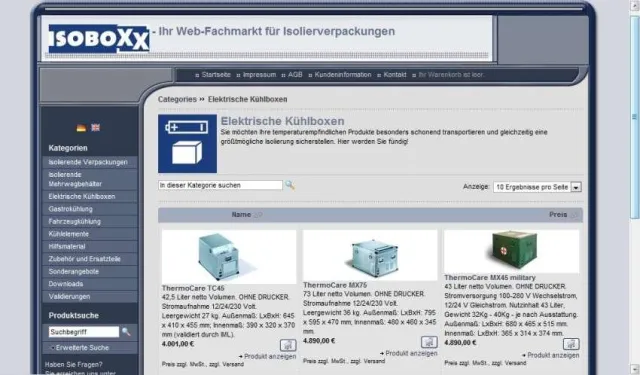Open the ThermoCare TC45 title link
This screenshot has width=640, height=375.
pyautogui.click(x=193, y=288)
